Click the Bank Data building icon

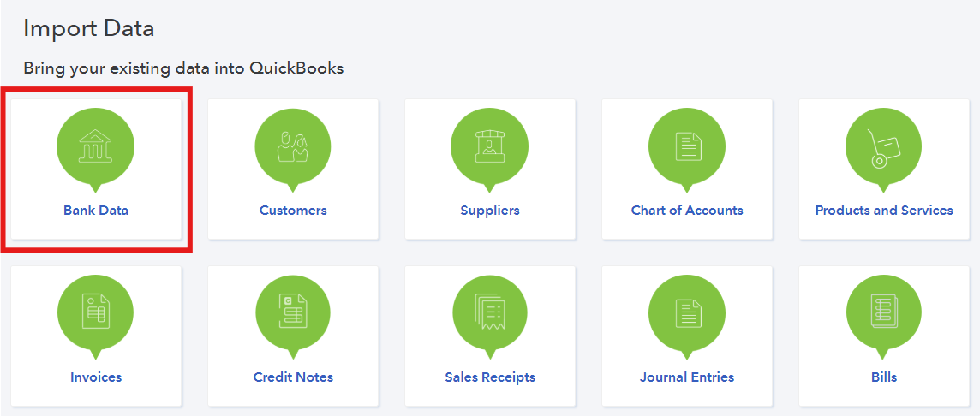[x=95, y=146]
